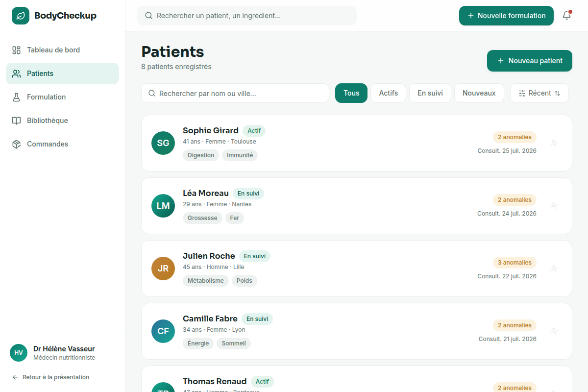This screenshot has width=588, height=392.
Task: Open Bibliothèque in the sidebar
Action: 62,121
